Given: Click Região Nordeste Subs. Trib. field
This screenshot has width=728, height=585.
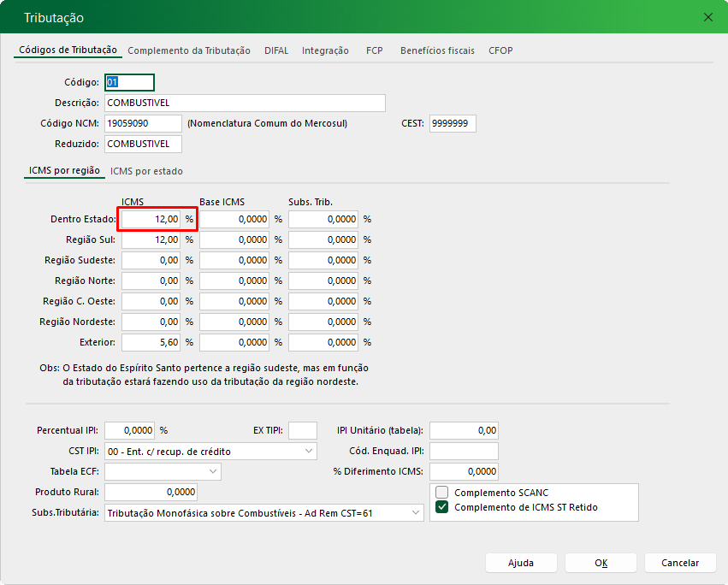Looking at the screenshot, I should (x=323, y=322).
